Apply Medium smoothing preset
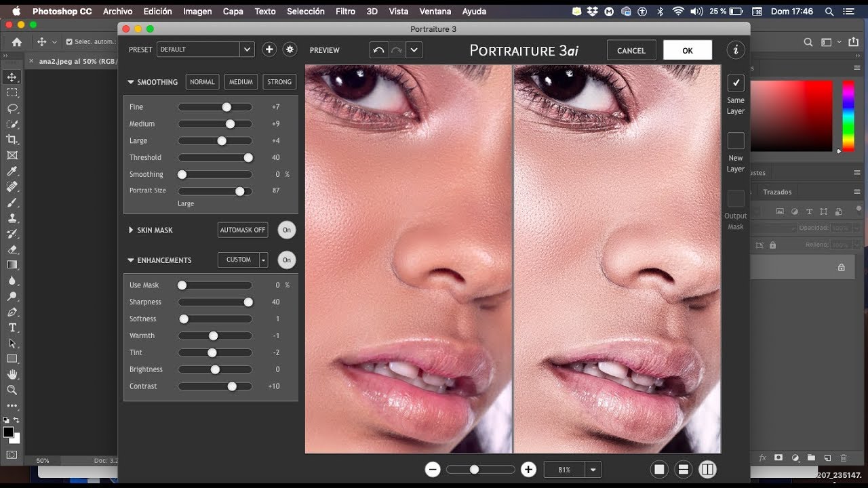 click(x=241, y=82)
